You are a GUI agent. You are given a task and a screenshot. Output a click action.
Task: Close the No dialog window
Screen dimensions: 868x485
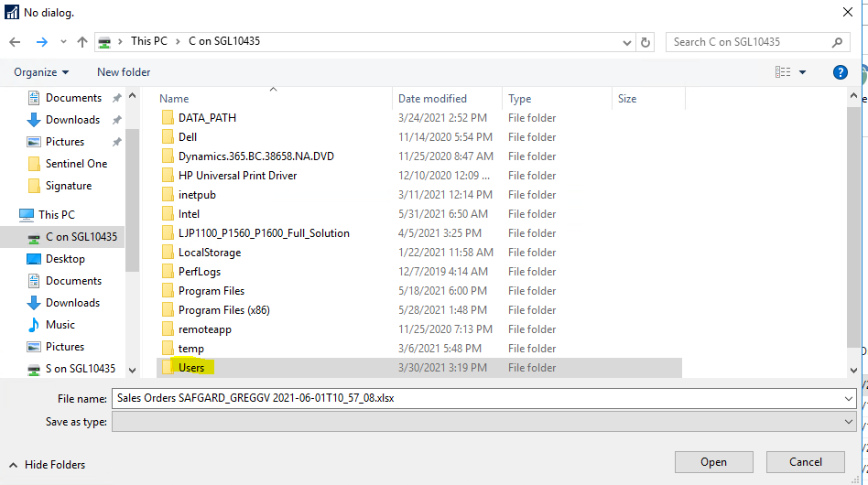848,12
